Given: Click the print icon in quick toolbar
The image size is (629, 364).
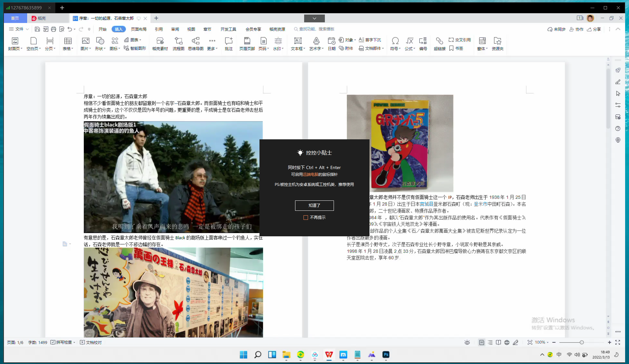Looking at the screenshot, I should pyautogui.click(x=53, y=29).
